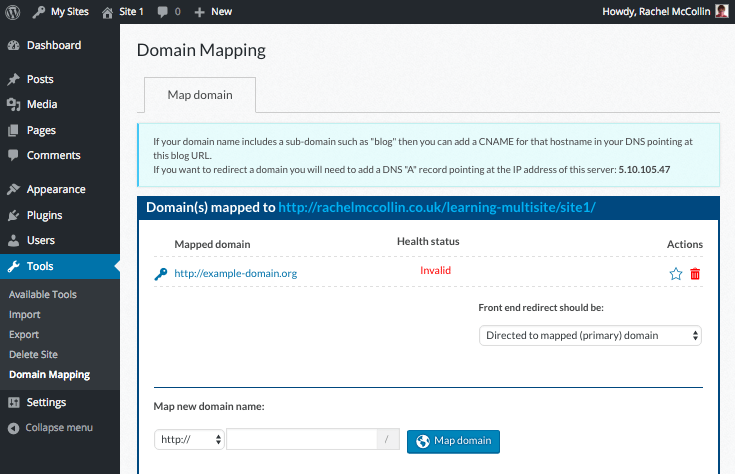Open the Domain Mapping submenu link
The height and width of the screenshot is (474, 735).
point(50,375)
